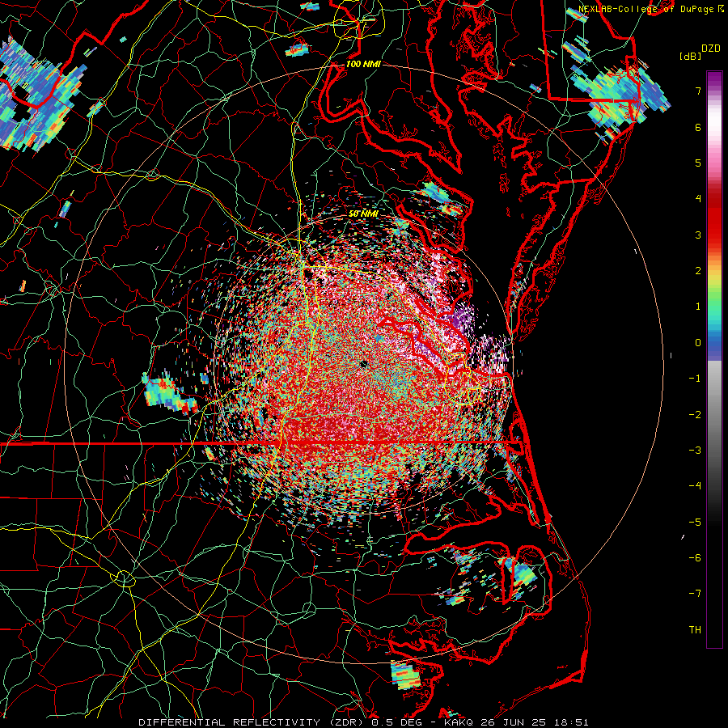Click the "KAKQ" station ID in the caption
Image resolution: width=728 pixels, height=728 pixels.
[458, 722]
